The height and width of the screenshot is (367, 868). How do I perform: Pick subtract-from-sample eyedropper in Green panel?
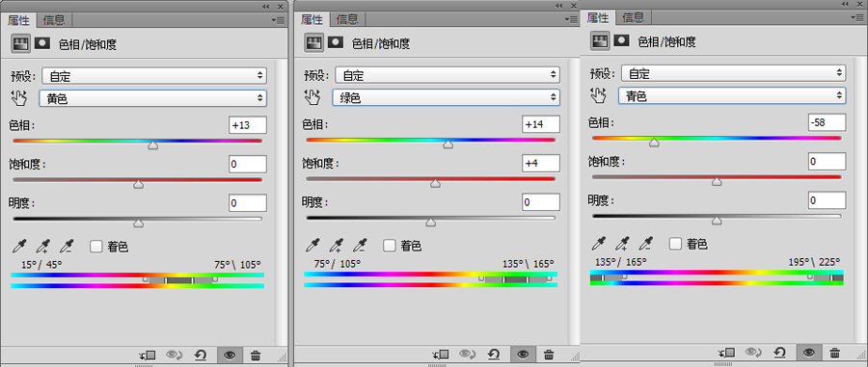(361, 245)
